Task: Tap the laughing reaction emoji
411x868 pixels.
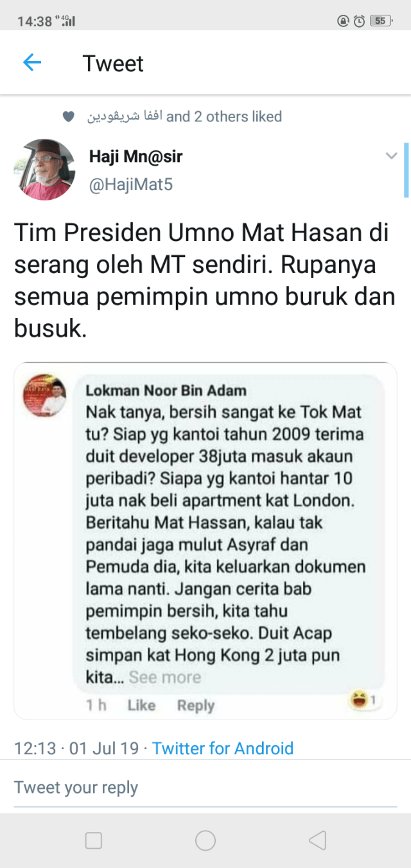Action: point(358,698)
